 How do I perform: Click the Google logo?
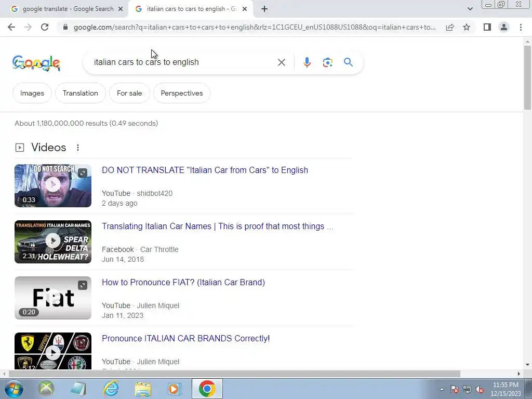pyautogui.click(x=36, y=63)
